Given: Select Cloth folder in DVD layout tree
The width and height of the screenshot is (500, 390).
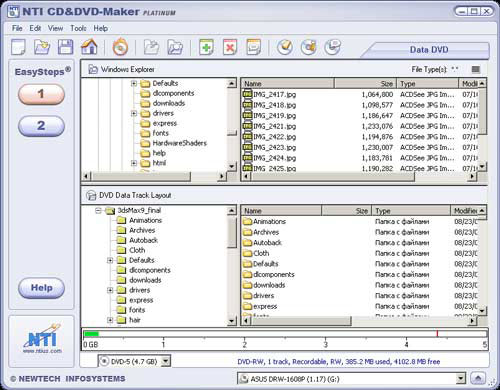Looking at the screenshot, I should 131,250.
